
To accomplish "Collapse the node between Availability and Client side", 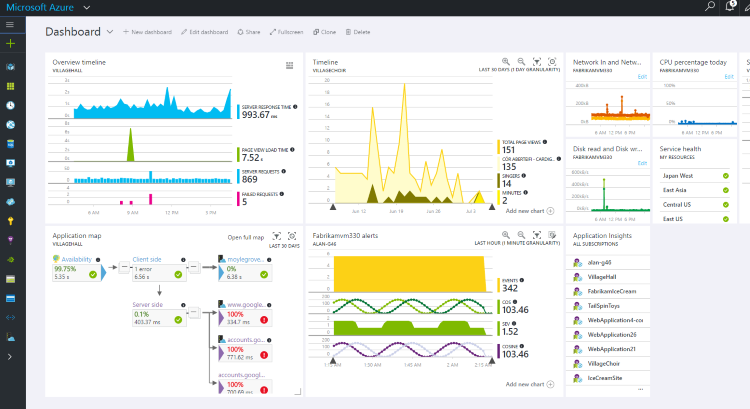I will pyautogui.click(x=124, y=267).
